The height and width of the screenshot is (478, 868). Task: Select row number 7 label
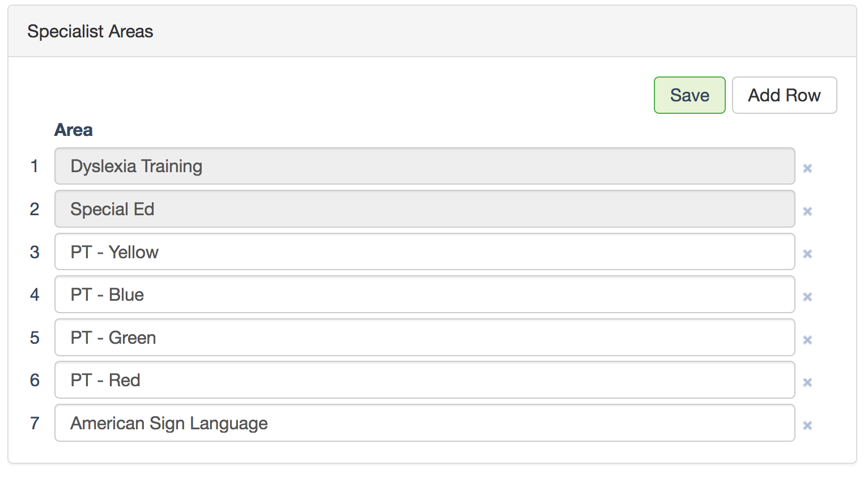[x=35, y=424]
